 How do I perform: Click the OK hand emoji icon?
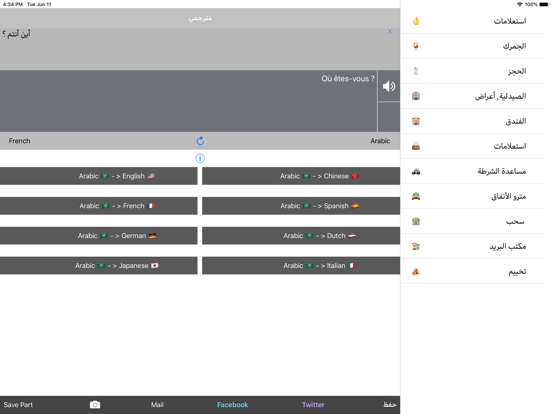[416, 21]
